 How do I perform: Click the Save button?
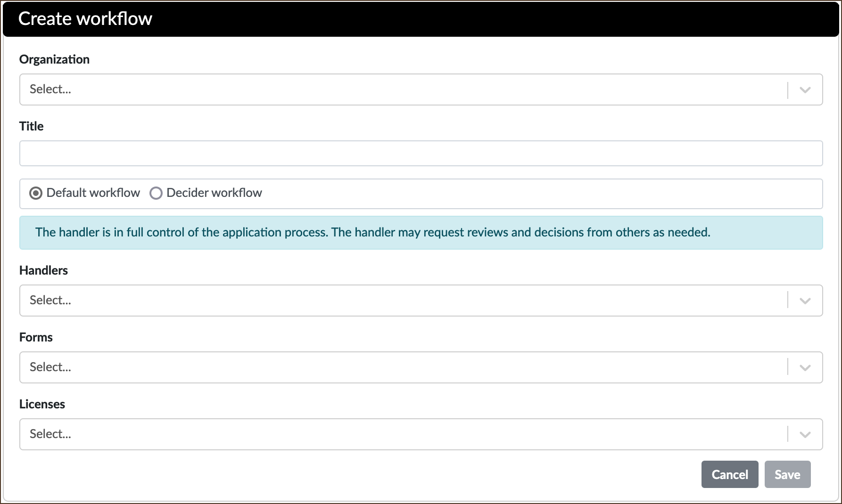(788, 474)
